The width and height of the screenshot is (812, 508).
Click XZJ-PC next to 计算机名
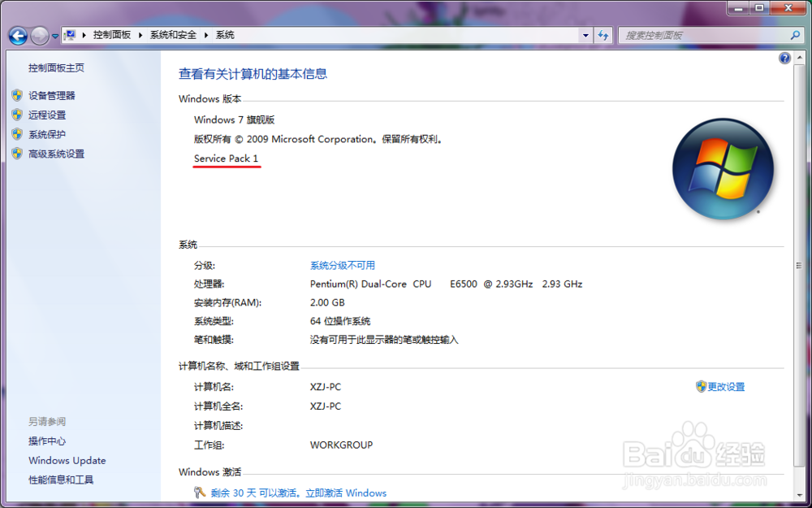click(326, 387)
